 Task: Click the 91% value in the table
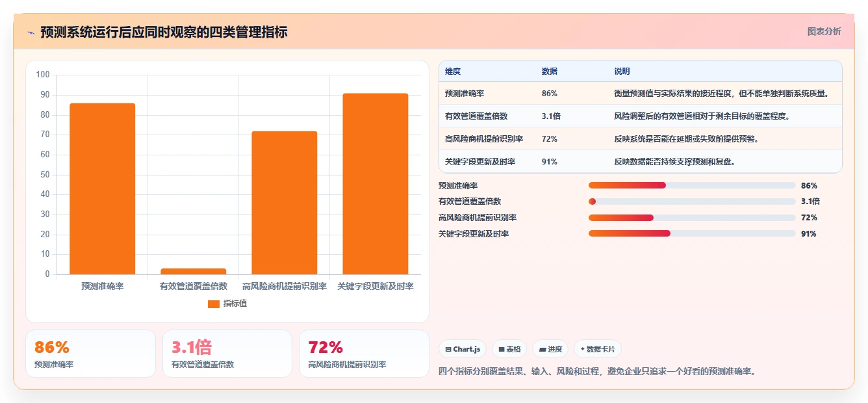pyautogui.click(x=549, y=162)
